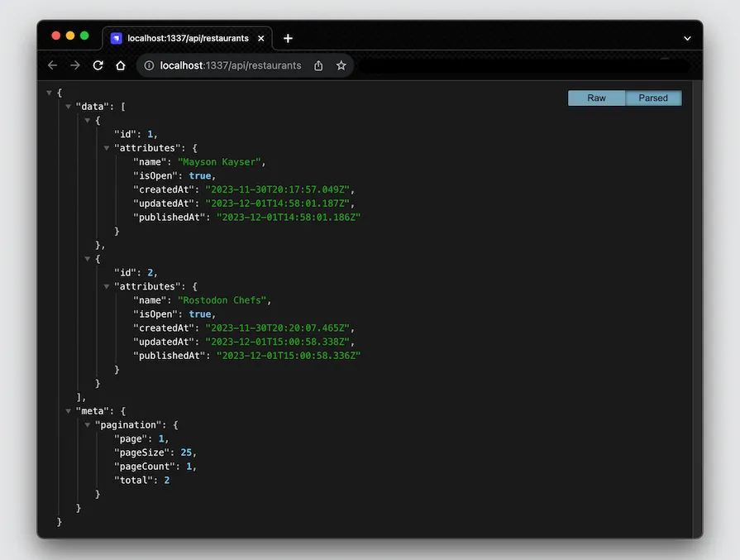Viewport: 740px width, 560px height.
Task: Open the browser home page
Action: coord(120,65)
